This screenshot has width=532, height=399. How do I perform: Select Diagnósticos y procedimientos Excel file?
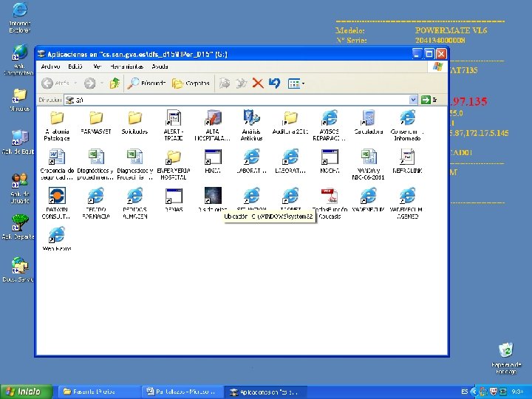coord(96,164)
